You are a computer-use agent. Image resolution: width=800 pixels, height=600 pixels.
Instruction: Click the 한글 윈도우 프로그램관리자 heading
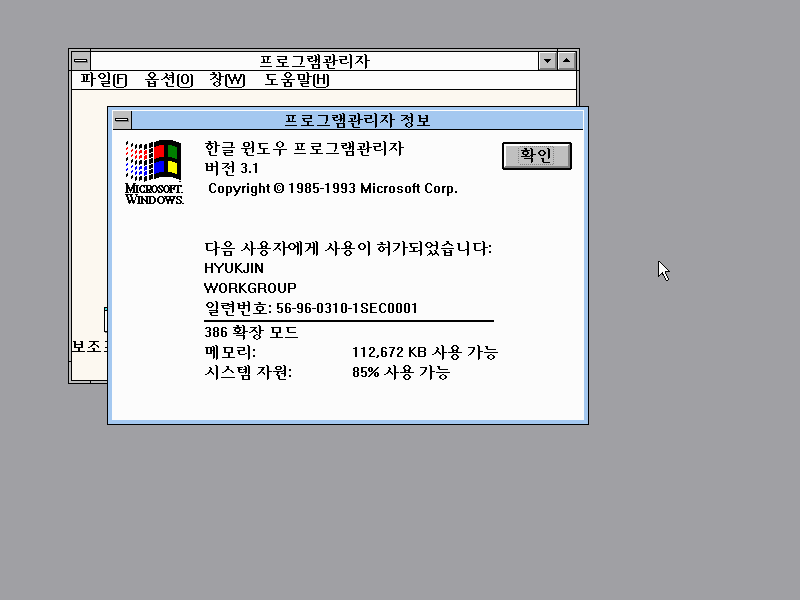pyautogui.click(x=304, y=148)
